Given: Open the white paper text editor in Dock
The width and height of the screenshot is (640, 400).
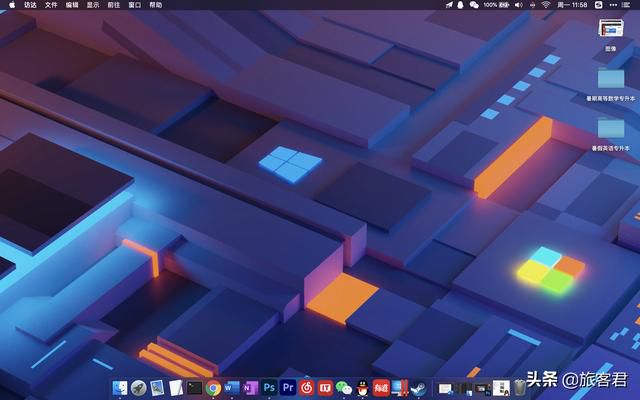Looking at the screenshot, I should pyautogui.click(x=176, y=388).
